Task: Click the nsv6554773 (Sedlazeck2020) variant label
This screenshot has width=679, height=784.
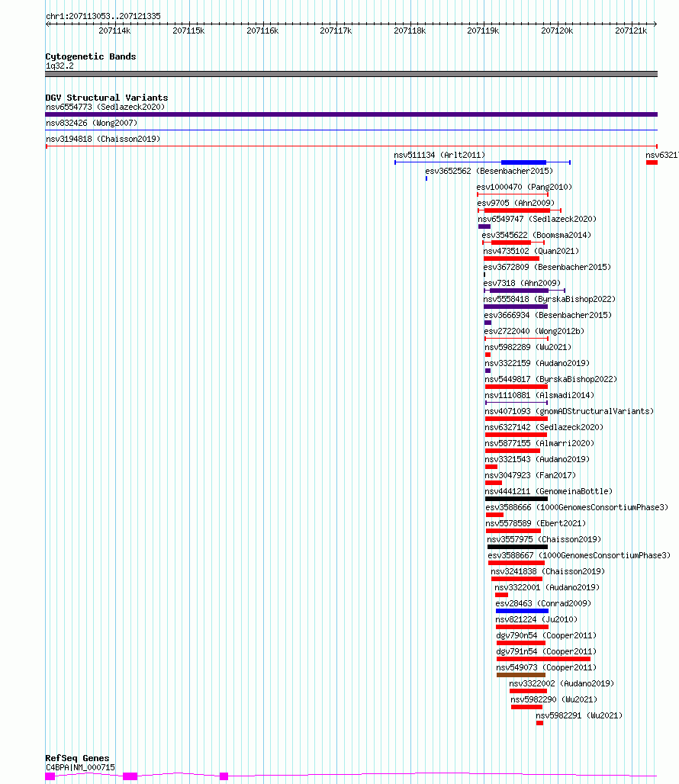Action: coord(105,107)
